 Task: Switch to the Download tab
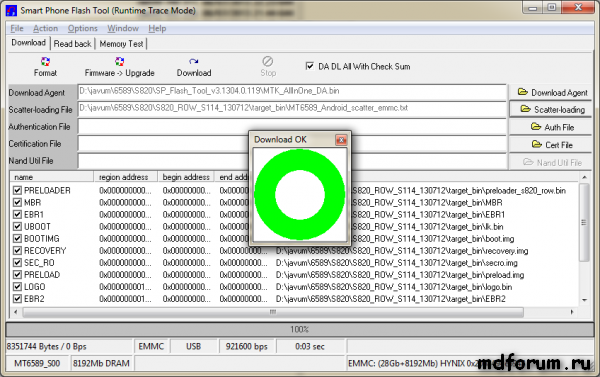click(x=29, y=42)
